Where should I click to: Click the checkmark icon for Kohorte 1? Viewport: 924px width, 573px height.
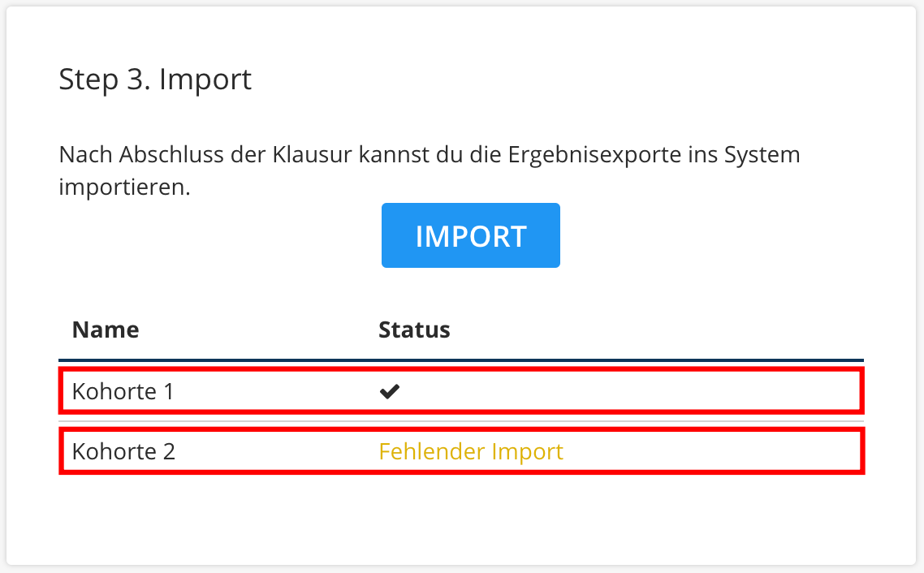click(390, 391)
